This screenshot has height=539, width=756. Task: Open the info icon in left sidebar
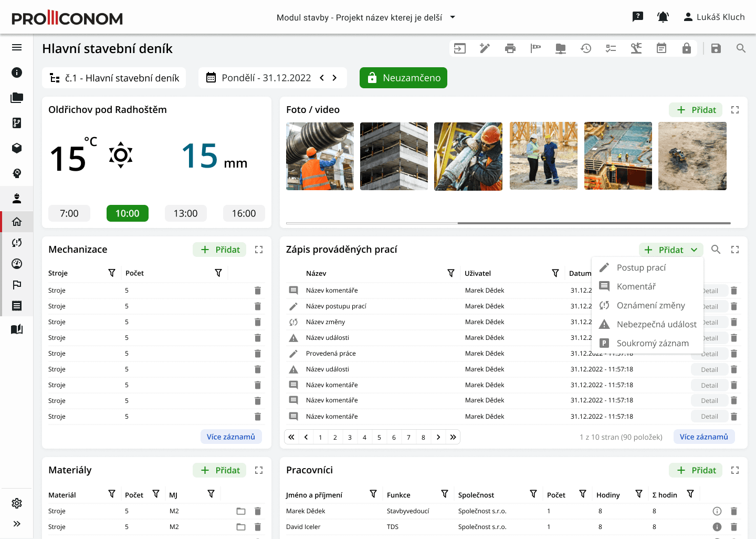17,72
